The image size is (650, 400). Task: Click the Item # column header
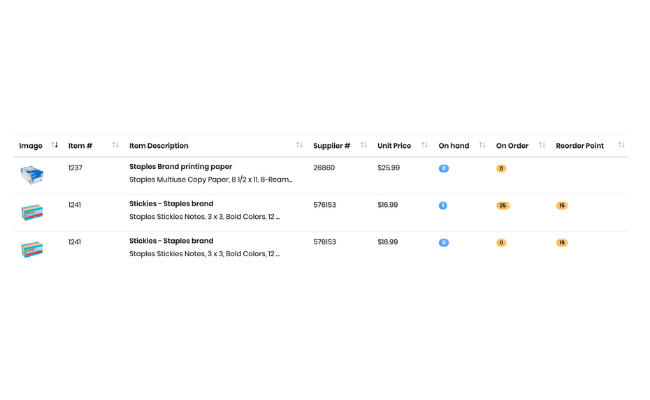tap(80, 146)
